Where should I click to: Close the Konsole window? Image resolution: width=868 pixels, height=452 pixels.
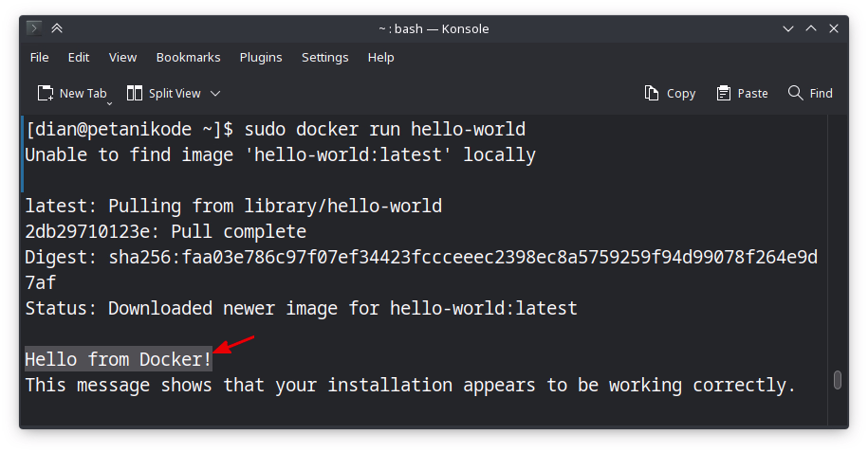834,28
